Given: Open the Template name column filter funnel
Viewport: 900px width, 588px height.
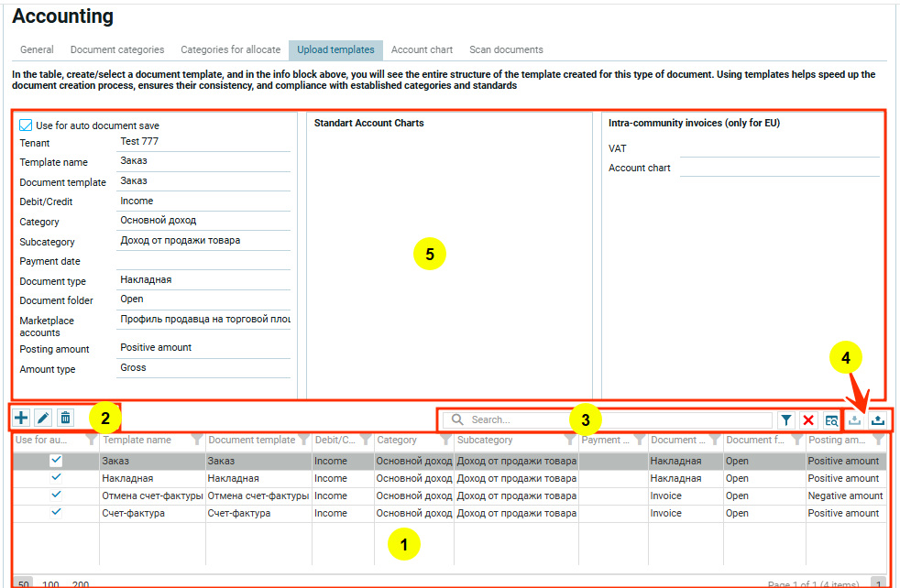Looking at the screenshot, I should [x=197, y=441].
